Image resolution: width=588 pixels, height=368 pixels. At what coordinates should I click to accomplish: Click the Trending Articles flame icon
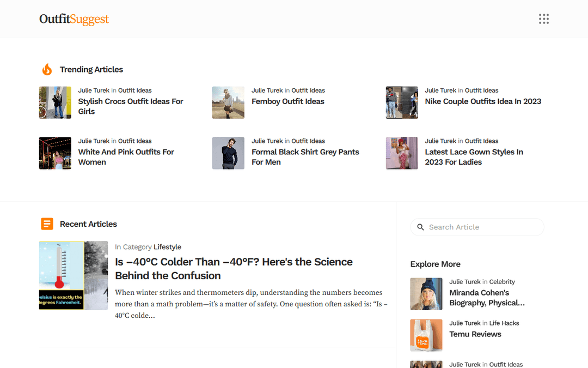[x=47, y=69]
